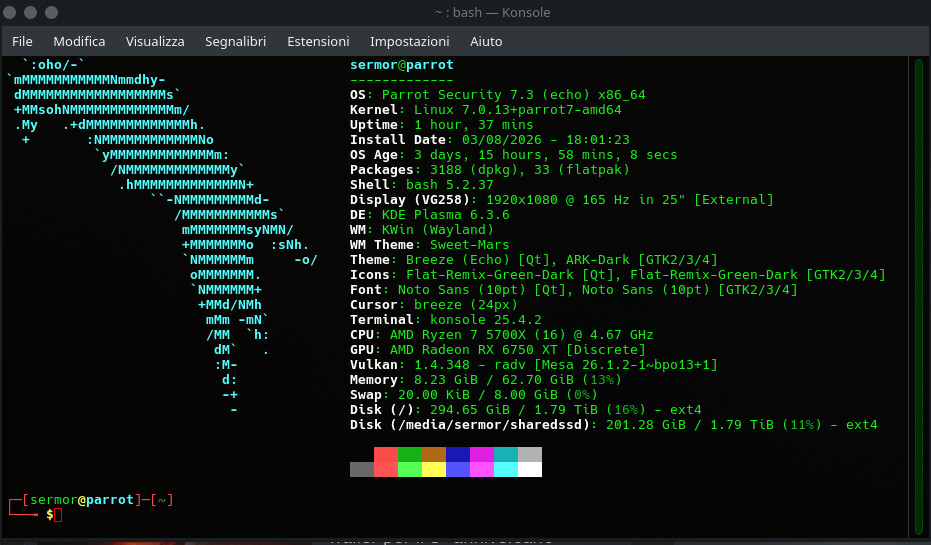This screenshot has height=545, width=931.
Task: Click the magenta color block in top row
Action: click(482, 455)
